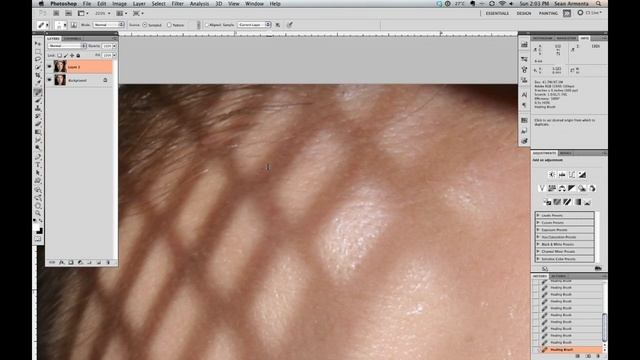Select the Rectangular Marquee tool
The height and width of the screenshot is (360, 640).
coord(38,51)
